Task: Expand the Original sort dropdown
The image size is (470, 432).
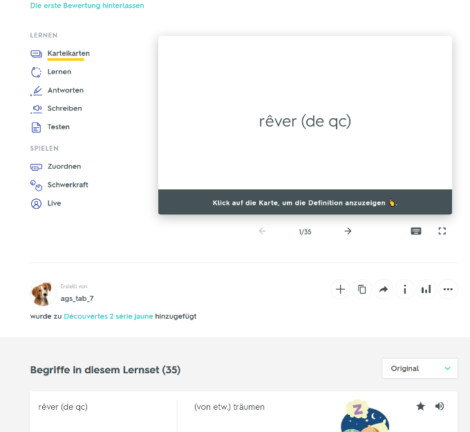Action: pyautogui.click(x=420, y=368)
